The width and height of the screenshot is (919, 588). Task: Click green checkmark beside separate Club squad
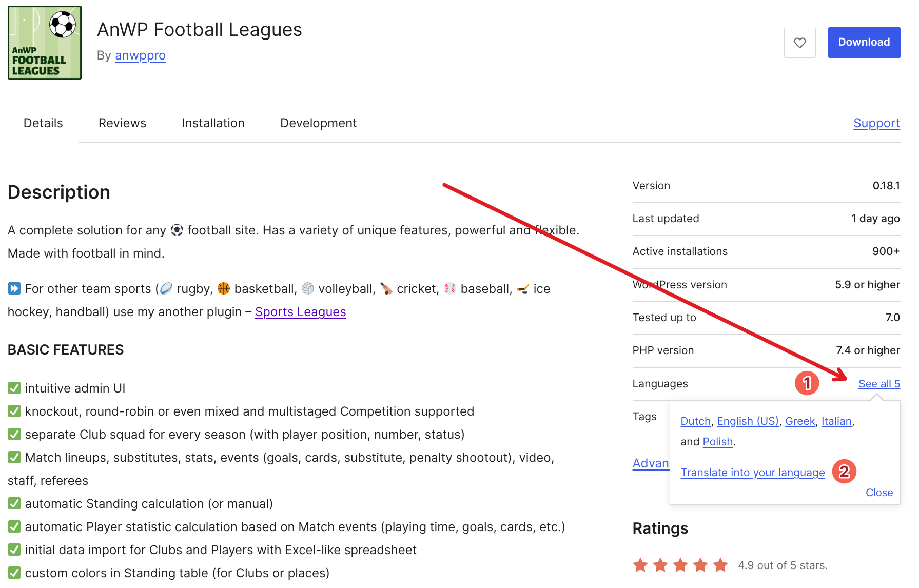pos(14,434)
